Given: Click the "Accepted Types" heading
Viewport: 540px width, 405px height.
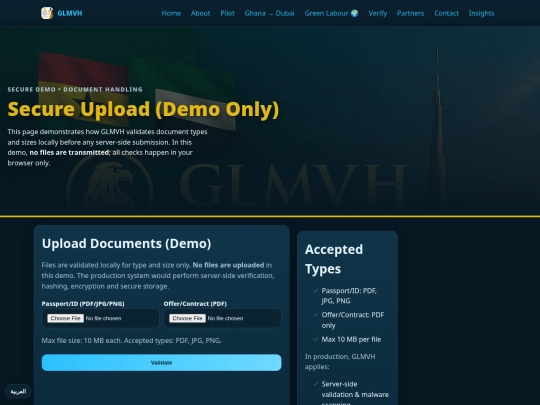Looking at the screenshot, I should (334, 259).
